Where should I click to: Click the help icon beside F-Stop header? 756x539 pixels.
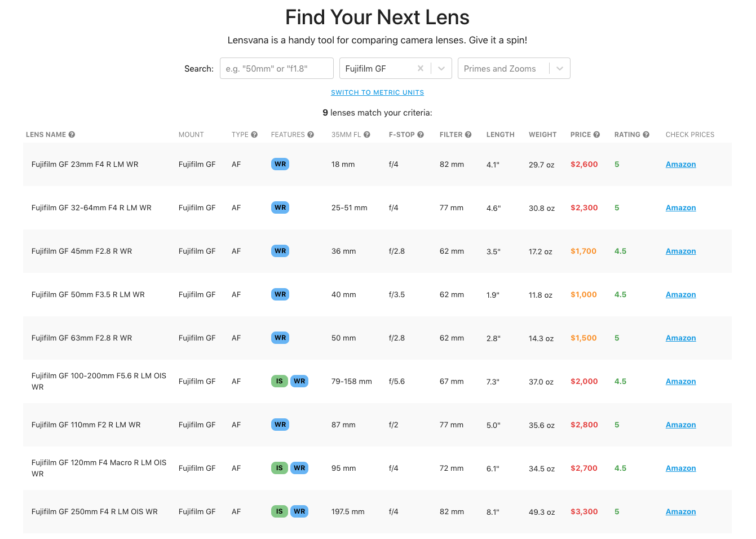421,135
